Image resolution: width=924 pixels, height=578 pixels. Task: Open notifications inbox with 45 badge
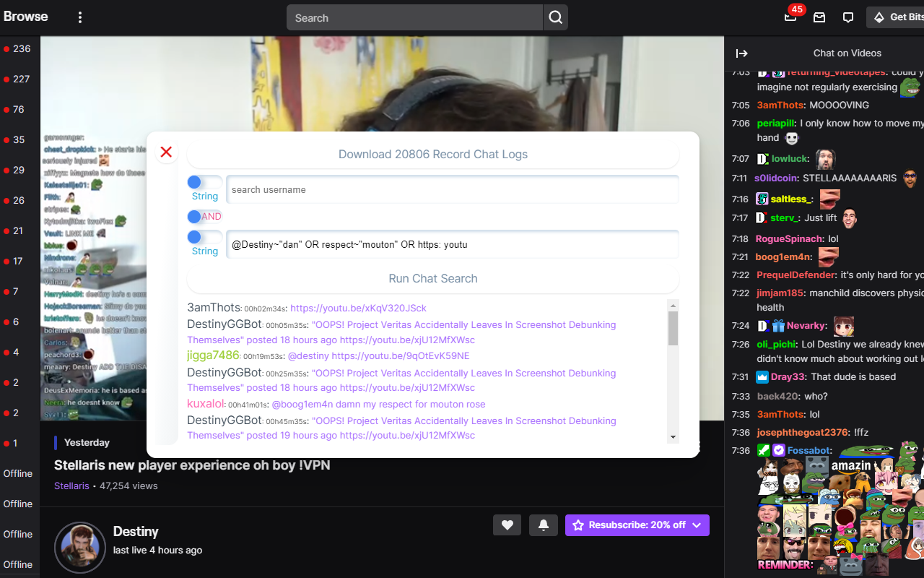tap(791, 17)
